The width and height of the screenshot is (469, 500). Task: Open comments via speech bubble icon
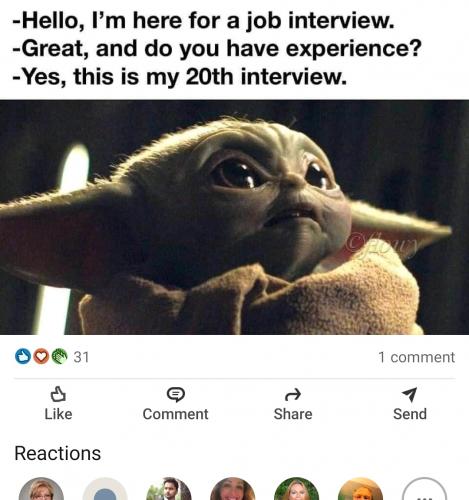pos(175,394)
